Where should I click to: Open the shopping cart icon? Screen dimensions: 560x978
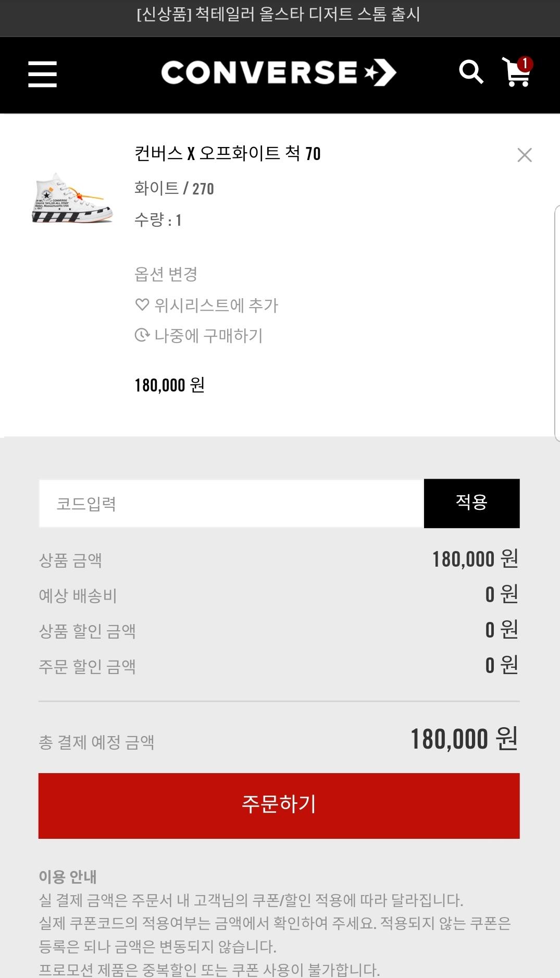[x=515, y=75]
